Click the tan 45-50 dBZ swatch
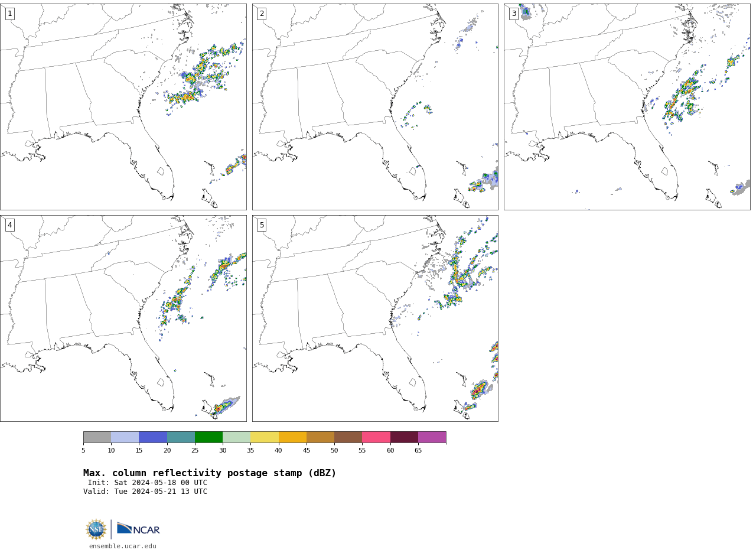 [x=320, y=437]
